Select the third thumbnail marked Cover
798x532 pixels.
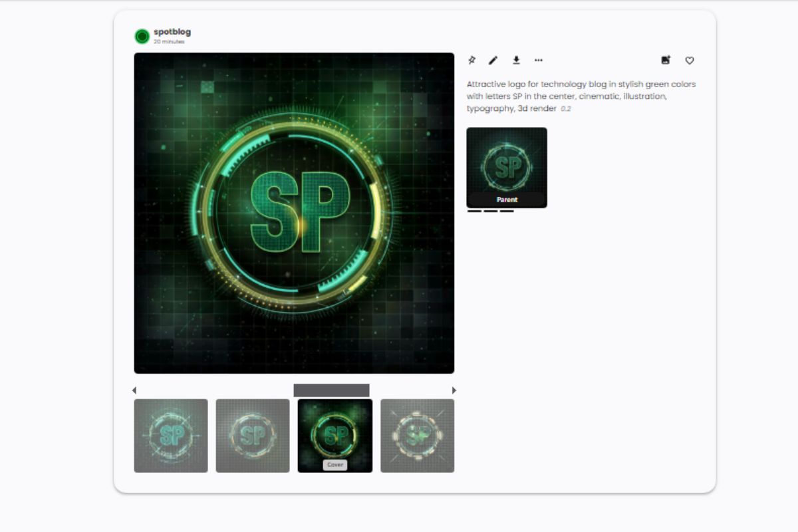click(x=335, y=436)
